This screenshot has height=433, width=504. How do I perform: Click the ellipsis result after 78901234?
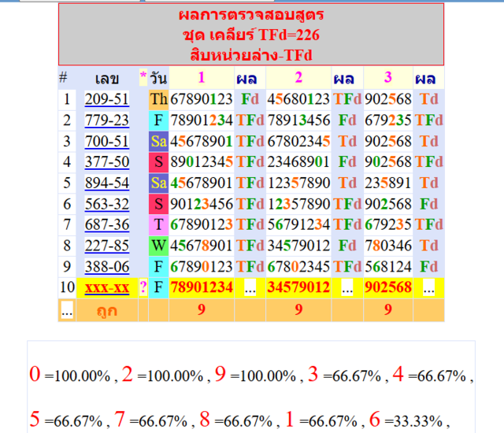[x=250, y=287]
